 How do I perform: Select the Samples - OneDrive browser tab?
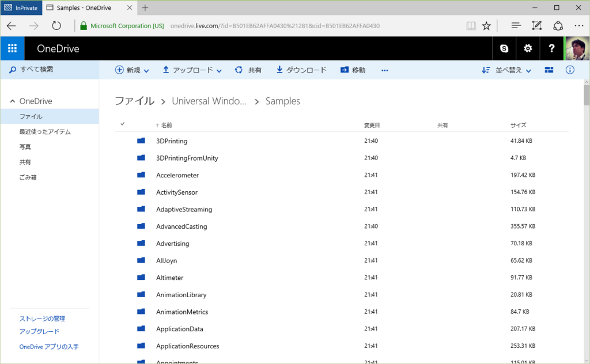89,7
